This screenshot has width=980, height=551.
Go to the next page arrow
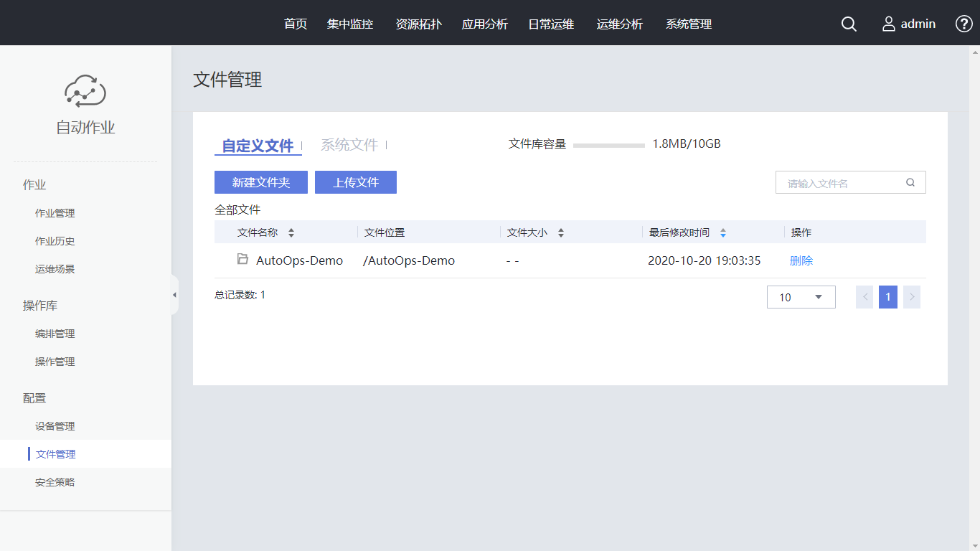[912, 297]
